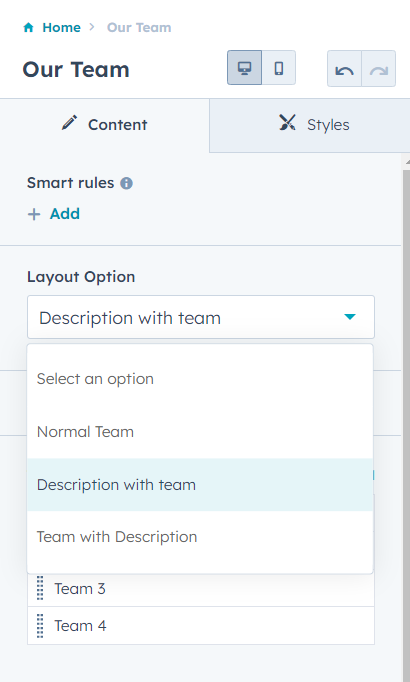The height and width of the screenshot is (682, 410).
Task: Switch to mobile preview icon
Action: pyautogui.click(x=279, y=67)
